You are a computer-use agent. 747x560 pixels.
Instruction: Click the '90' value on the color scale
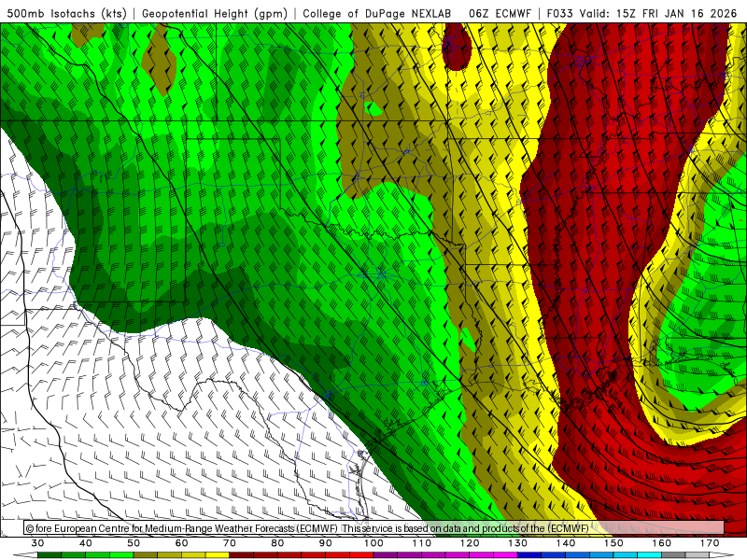326,543
